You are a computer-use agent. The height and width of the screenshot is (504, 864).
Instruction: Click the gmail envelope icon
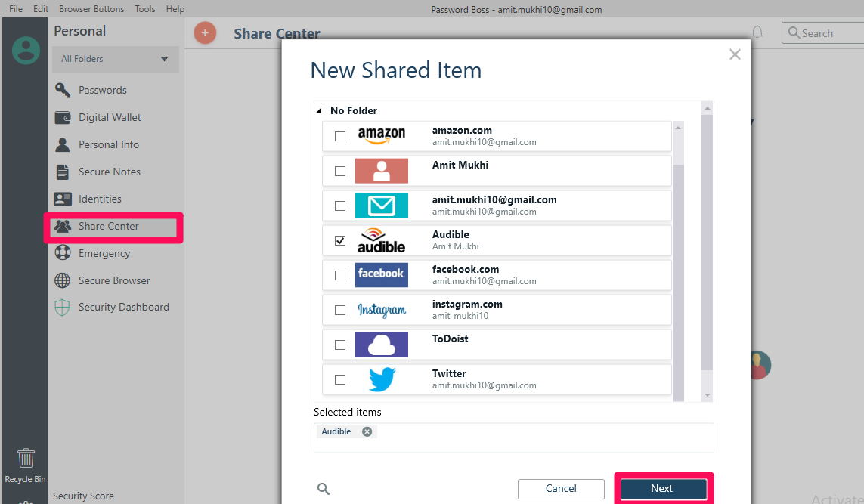click(381, 206)
